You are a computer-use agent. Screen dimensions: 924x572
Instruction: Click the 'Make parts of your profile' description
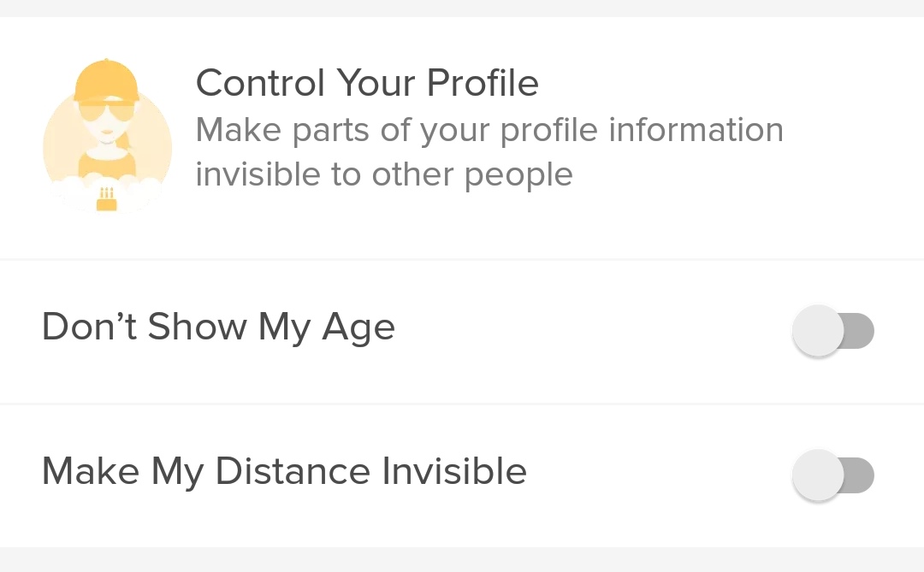pos(489,131)
